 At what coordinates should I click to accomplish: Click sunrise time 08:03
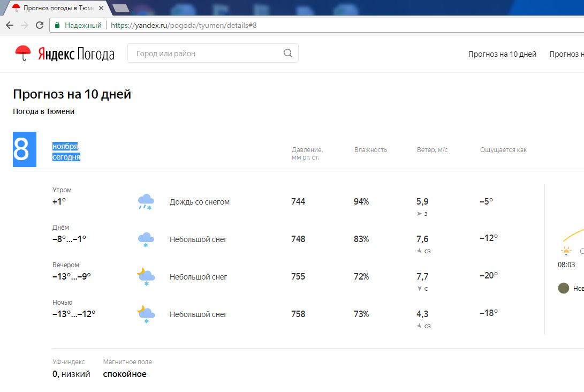tap(566, 265)
